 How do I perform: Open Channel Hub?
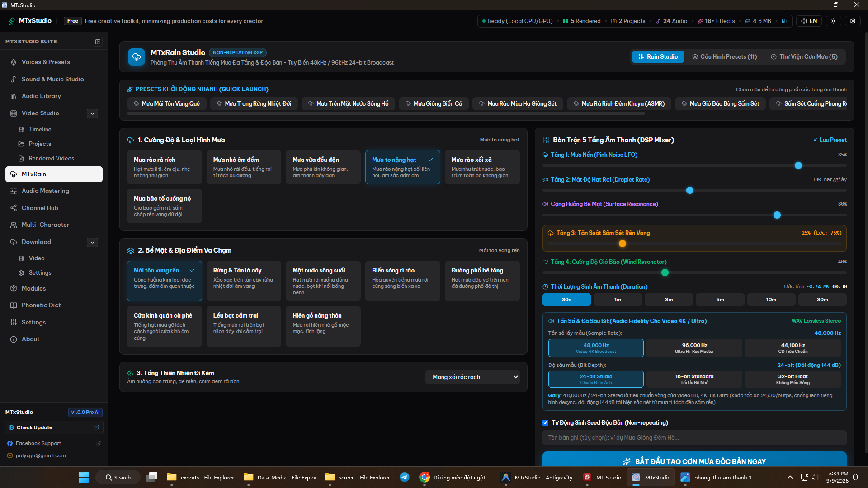(54, 208)
